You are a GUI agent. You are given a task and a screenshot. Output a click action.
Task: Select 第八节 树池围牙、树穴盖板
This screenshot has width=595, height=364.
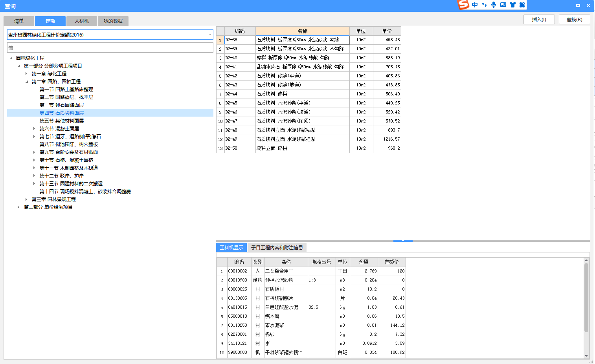69,145
